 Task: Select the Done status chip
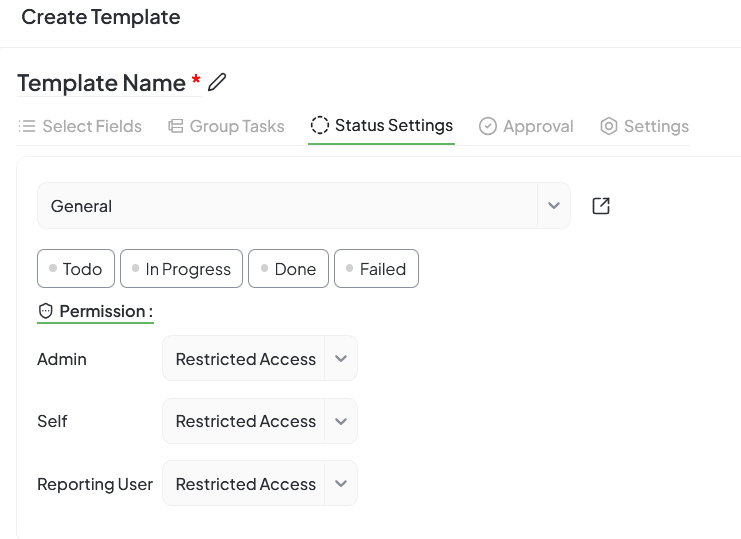tap(288, 269)
